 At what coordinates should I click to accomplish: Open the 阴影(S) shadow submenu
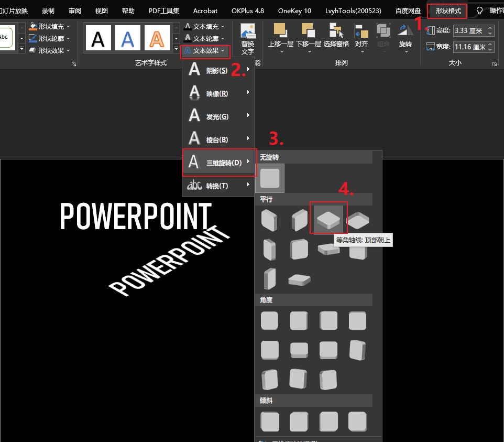pyautogui.click(x=218, y=70)
